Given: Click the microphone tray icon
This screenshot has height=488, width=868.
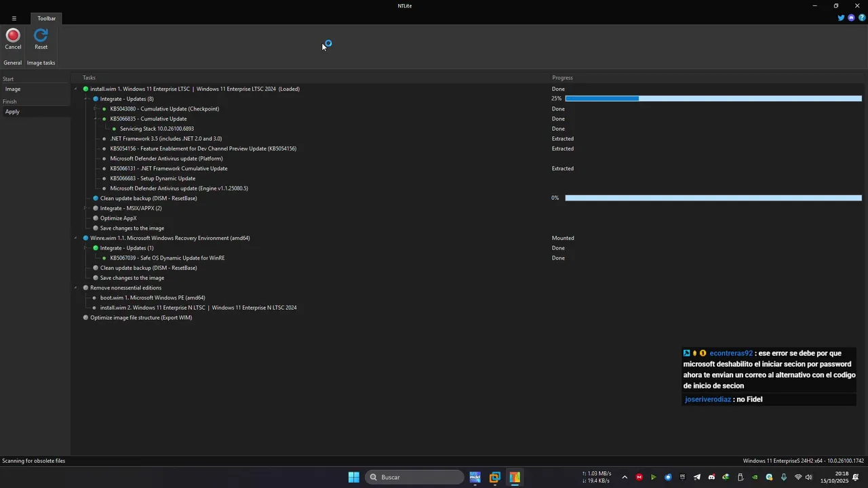Looking at the screenshot, I should [784, 477].
